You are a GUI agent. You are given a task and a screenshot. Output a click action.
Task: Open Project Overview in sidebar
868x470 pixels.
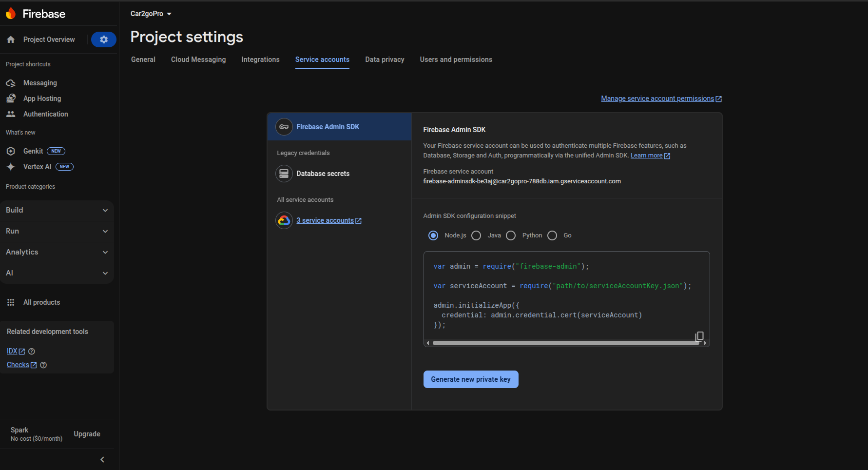click(49, 39)
